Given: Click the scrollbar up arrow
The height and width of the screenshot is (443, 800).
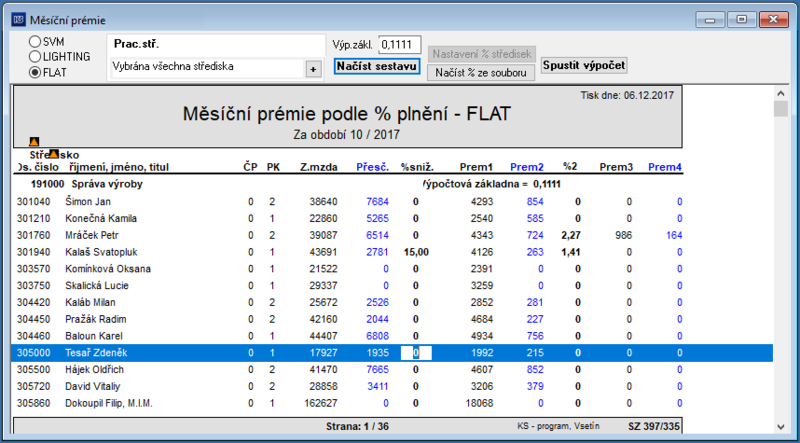Looking at the screenshot, I should pyautogui.click(x=780, y=93).
